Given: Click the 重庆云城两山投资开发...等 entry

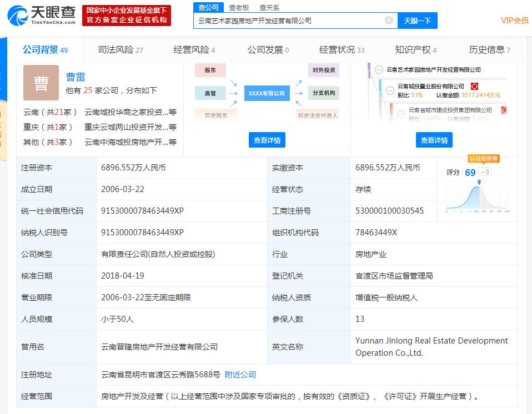Looking at the screenshot, I should click(x=131, y=127).
